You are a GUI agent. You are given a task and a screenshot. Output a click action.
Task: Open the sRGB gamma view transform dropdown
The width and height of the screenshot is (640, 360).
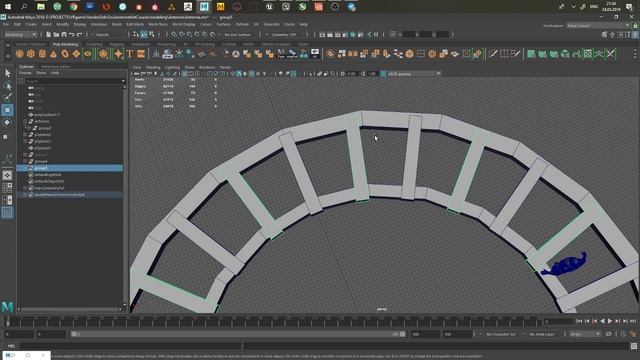coord(414,74)
